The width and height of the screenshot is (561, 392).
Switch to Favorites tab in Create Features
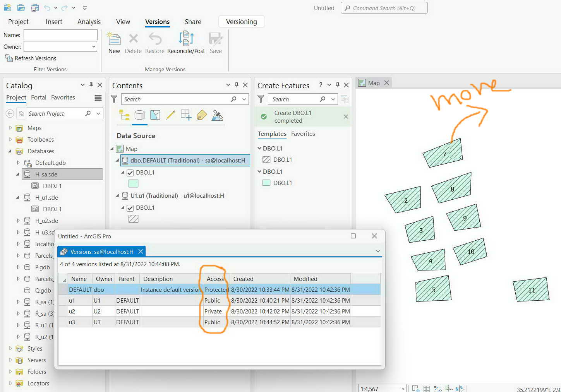pos(303,134)
